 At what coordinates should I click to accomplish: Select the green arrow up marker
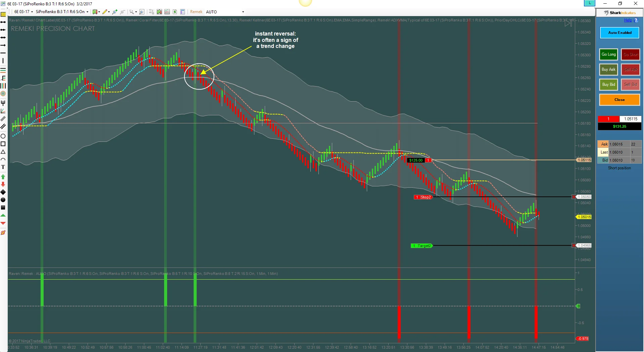point(3,177)
